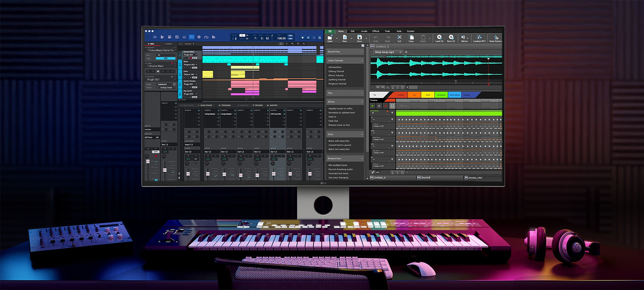The image size is (644, 290).
Task: Click the Save disk icon
Action: click(x=359, y=37)
